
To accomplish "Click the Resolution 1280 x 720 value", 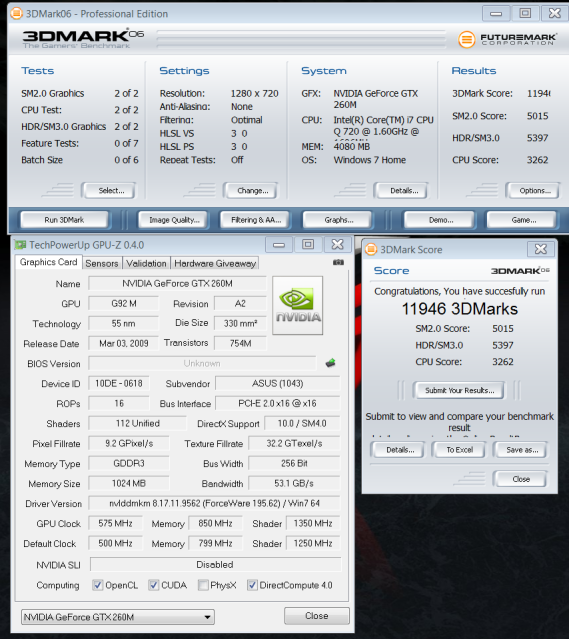I will [255, 93].
